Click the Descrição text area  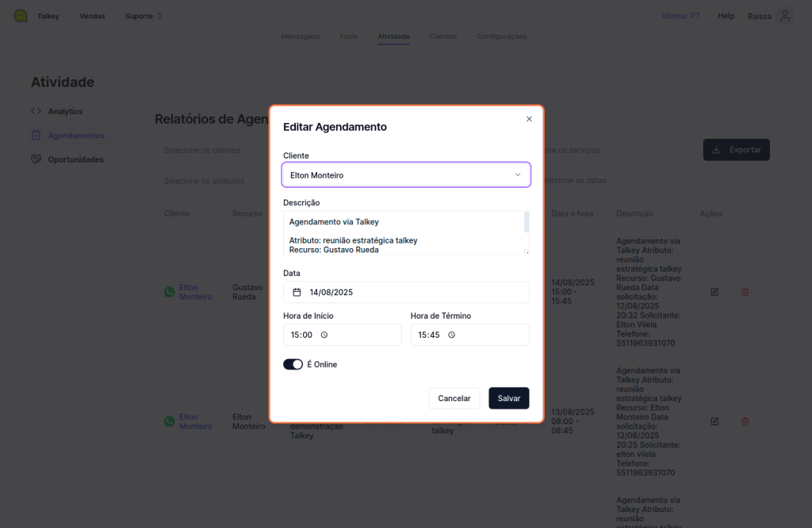400,232
